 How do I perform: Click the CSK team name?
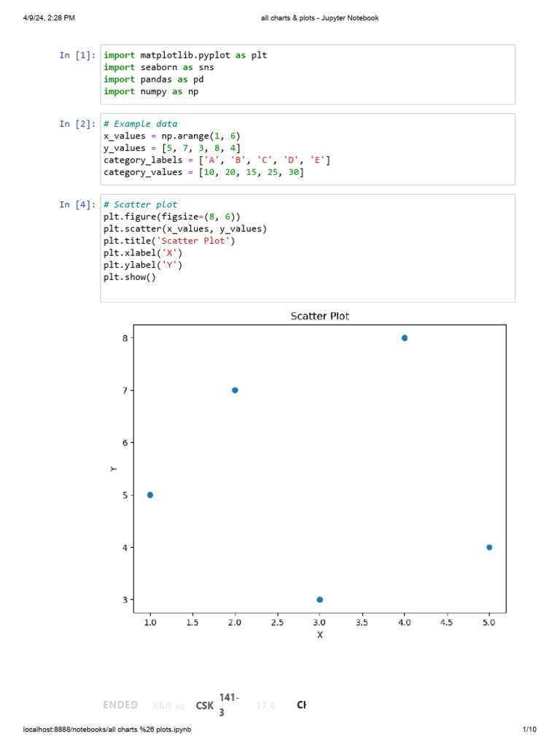coord(205,705)
